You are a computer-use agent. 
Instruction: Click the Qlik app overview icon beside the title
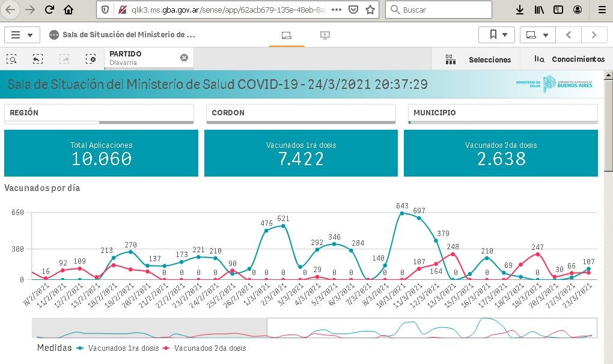pyautogui.click(x=54, y=35)
